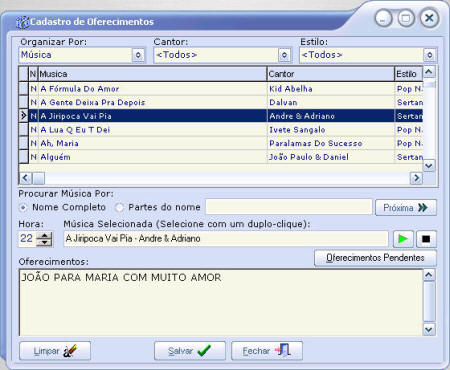Image resolution: width=450 pixels, height=370 pixels.
Task: Click the Música Selecionada text field
Action: [226, 239]
